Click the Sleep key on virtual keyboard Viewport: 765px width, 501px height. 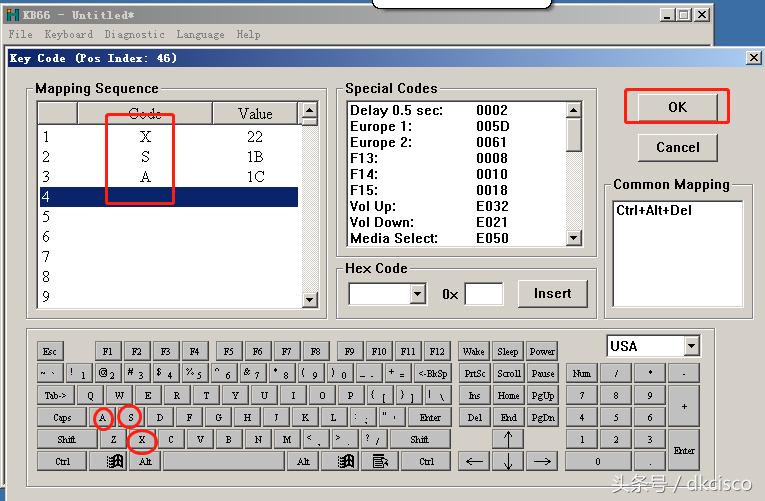pos(508,351)
